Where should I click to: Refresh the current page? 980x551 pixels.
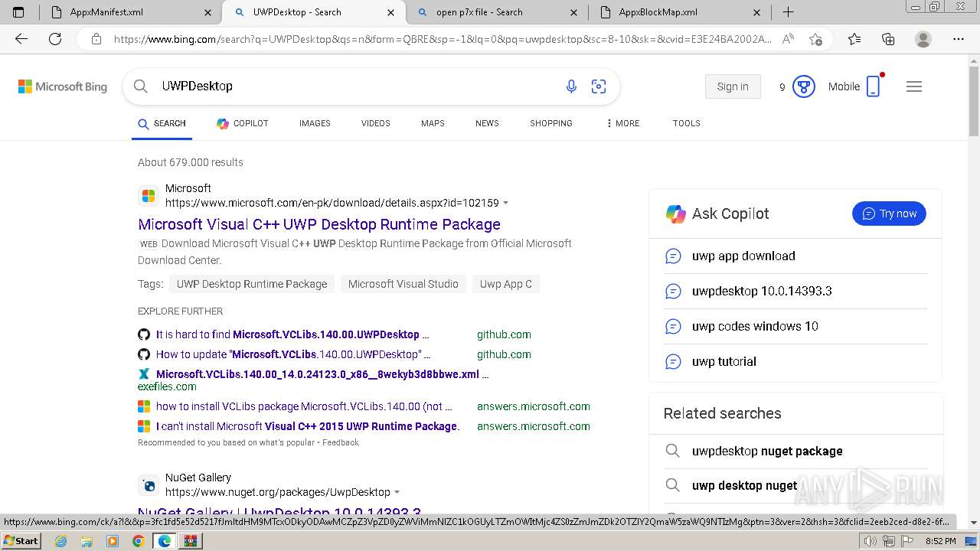[x=55, y=39]
